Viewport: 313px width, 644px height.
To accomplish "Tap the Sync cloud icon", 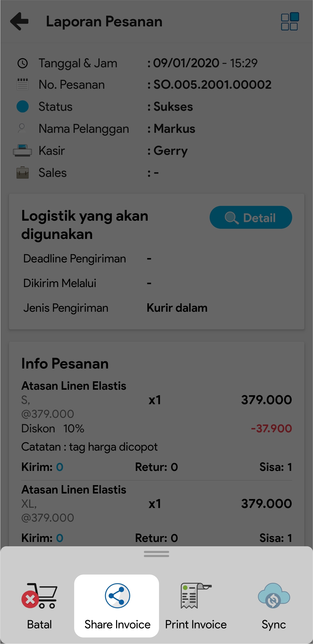I will (274, 596).
